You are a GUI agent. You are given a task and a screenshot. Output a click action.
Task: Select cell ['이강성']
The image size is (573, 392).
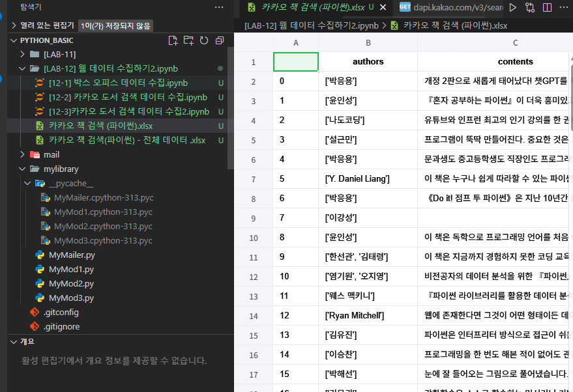[368, 218]
